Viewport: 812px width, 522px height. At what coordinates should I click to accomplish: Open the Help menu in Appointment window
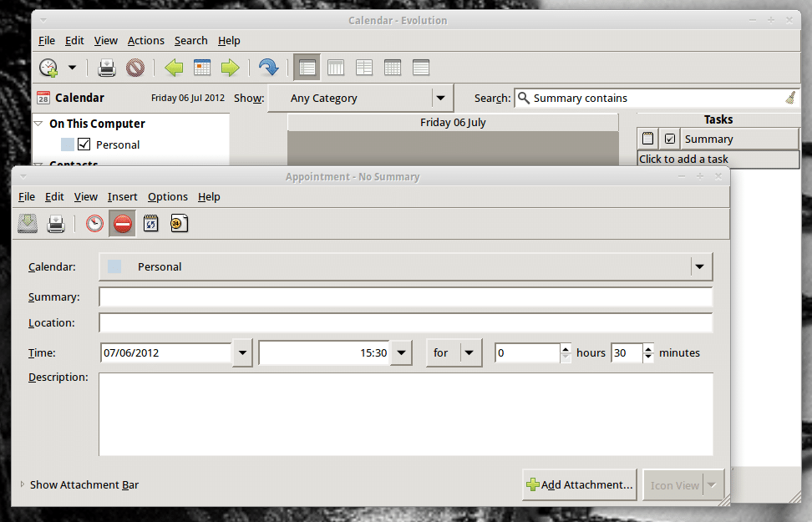click(209, 197)
